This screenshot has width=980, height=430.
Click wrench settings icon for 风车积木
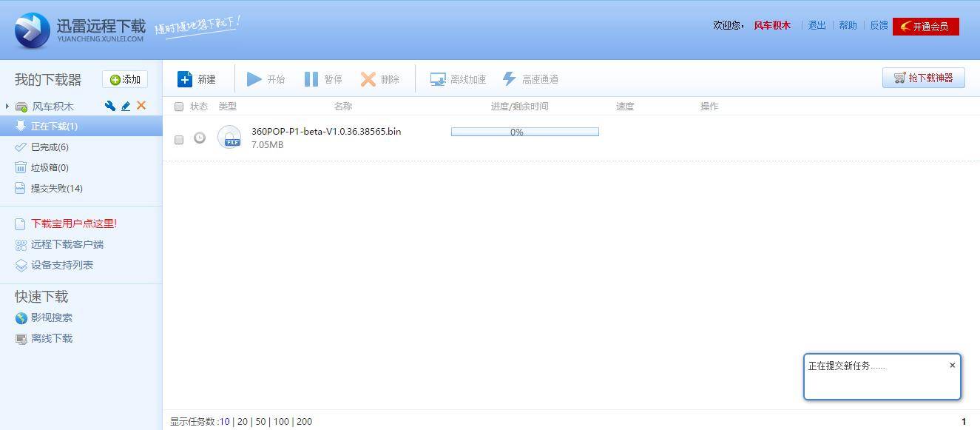tap(110, 106)
